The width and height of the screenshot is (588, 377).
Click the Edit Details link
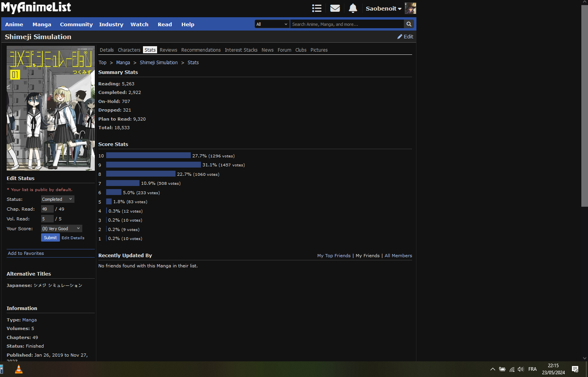[73, 238]
